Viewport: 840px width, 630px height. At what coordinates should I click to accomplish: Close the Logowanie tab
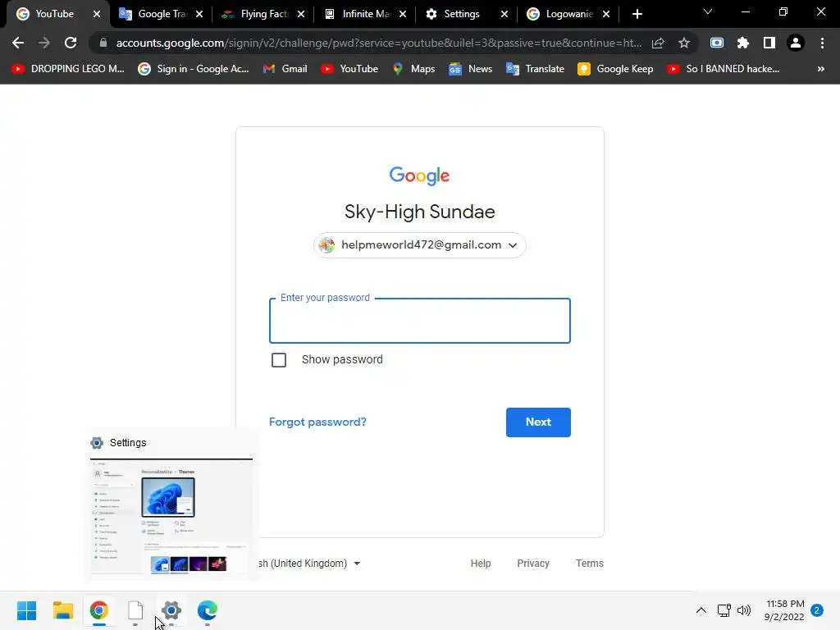(x=606, y=14)
